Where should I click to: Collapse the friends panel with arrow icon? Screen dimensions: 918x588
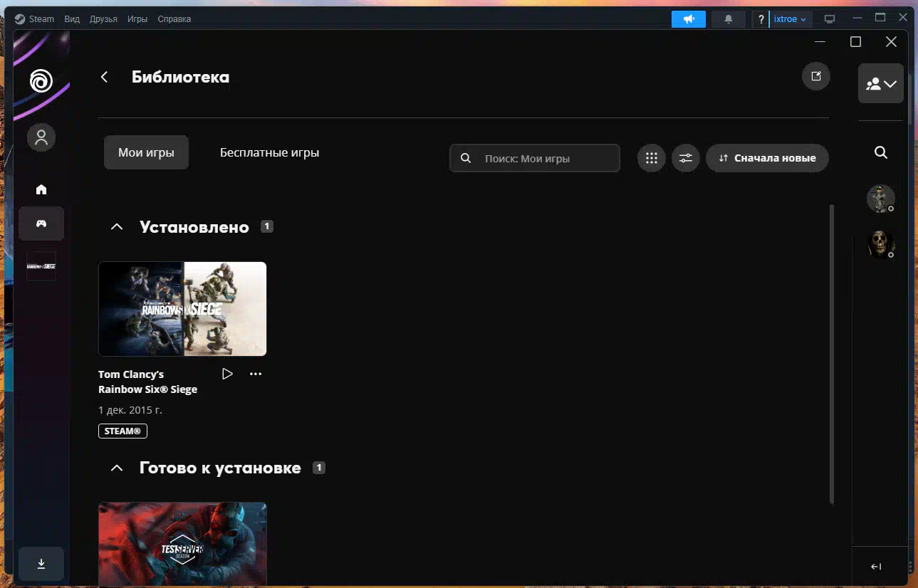pyautogui.click(x=877, y=567)
